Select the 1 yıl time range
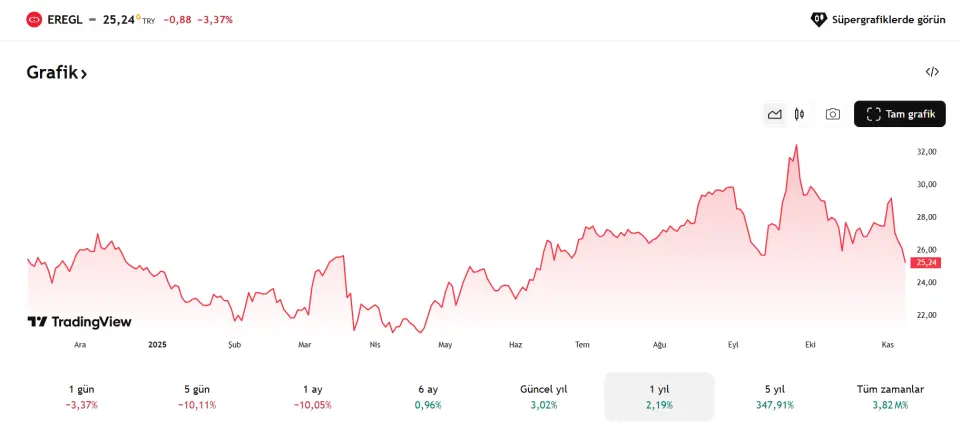960x427 pixels. coord(659,397)
